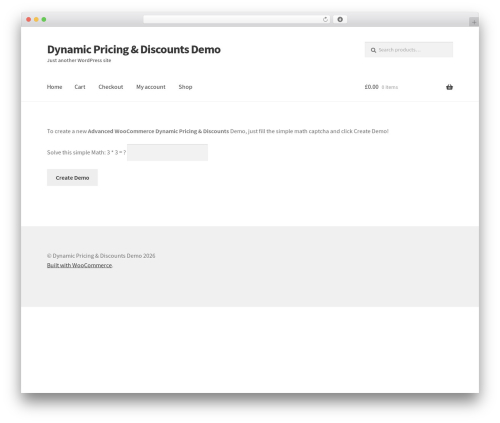Click the footer copyright text with 2026
Screen dimensions: 500x423
pyautogui.click(x=101, y=256)
